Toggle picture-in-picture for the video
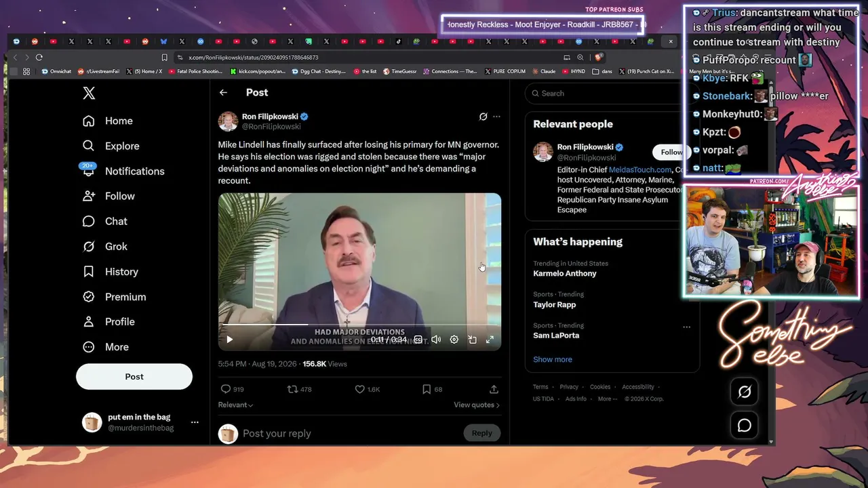868x488 pixels. 472,340
